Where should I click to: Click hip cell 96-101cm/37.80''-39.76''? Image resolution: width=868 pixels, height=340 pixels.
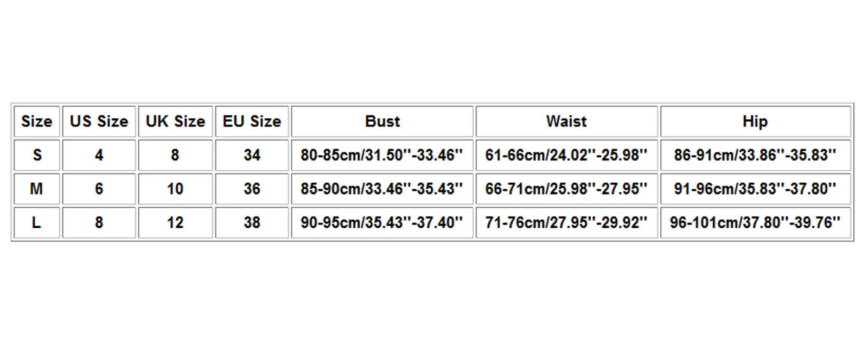click(755, 222)
